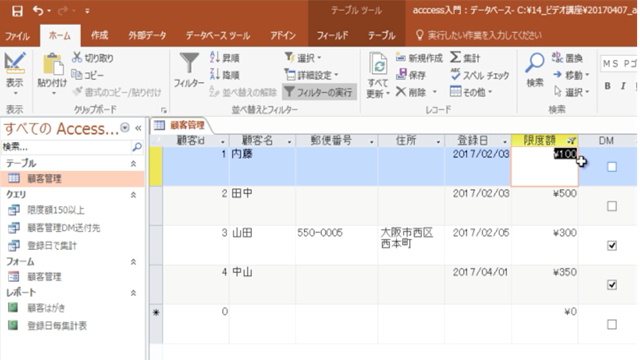640x360 pixels.
Task: Click 集計 totals sigma icon
Action: [x=456, y=58]
